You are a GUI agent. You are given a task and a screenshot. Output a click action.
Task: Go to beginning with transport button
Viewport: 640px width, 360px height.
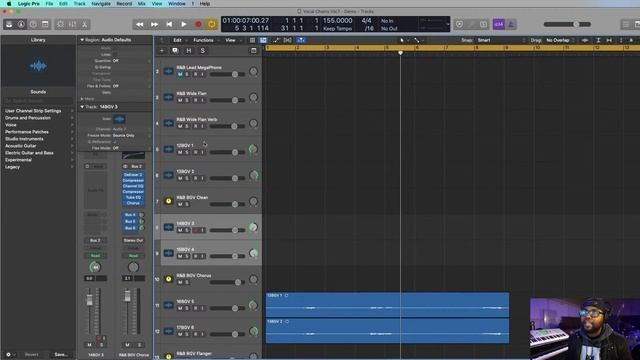tap(169, 24)
